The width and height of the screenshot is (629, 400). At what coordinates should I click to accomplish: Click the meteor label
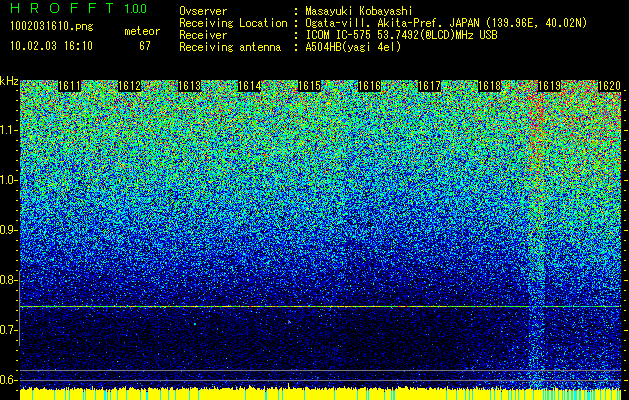click(142, 31)
